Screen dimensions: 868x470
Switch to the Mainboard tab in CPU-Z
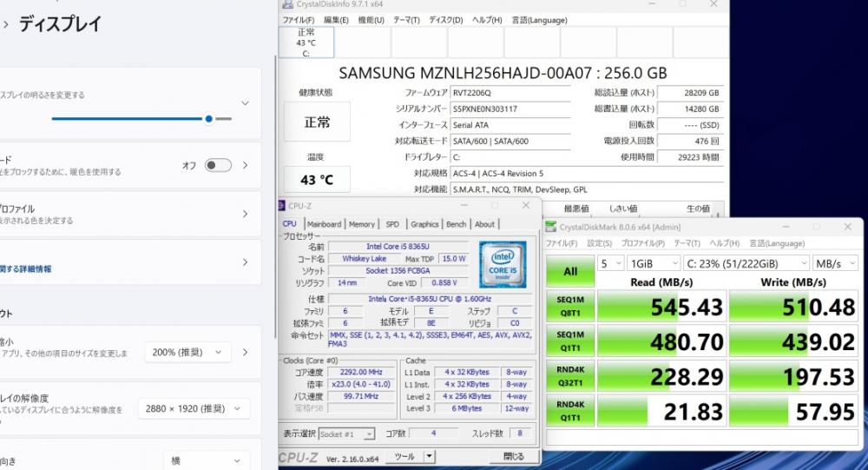coord(324,224)
